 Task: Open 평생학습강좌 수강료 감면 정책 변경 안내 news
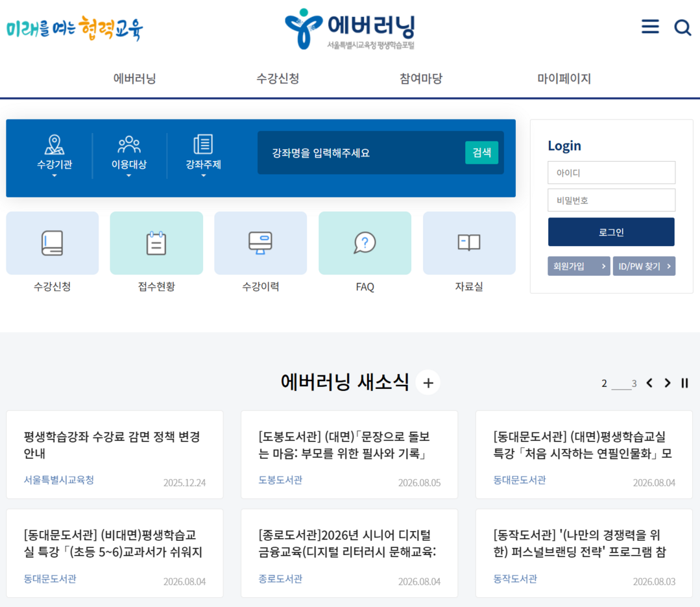[112, 445]
